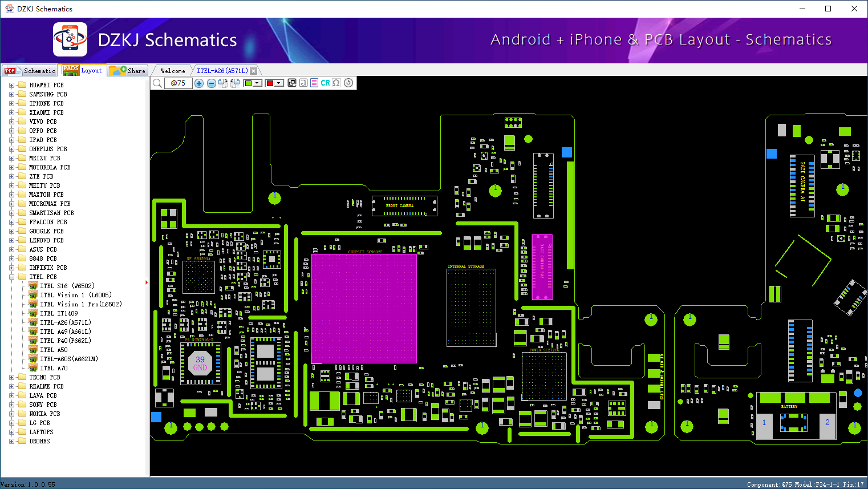Expand the NOKIA PCB folder
868x489 pixels.
coord(11,414)
